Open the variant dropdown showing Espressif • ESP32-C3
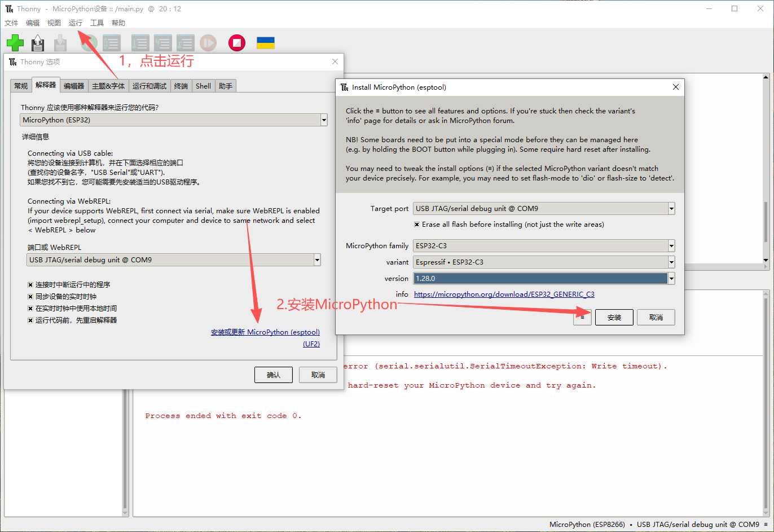The image size is (774, 532). [671, 262]
